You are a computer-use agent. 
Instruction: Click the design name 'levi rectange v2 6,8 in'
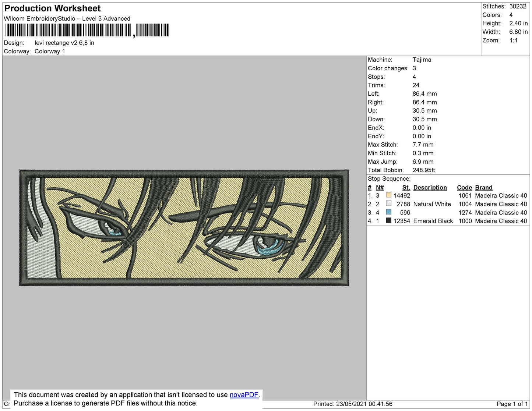pos(64,43)
